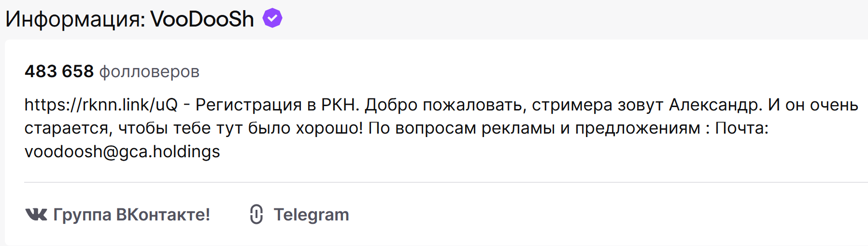This screenshot has height=246, width=868.
Task: Click the Почта: label in description
Action: (x=741, y=128)
